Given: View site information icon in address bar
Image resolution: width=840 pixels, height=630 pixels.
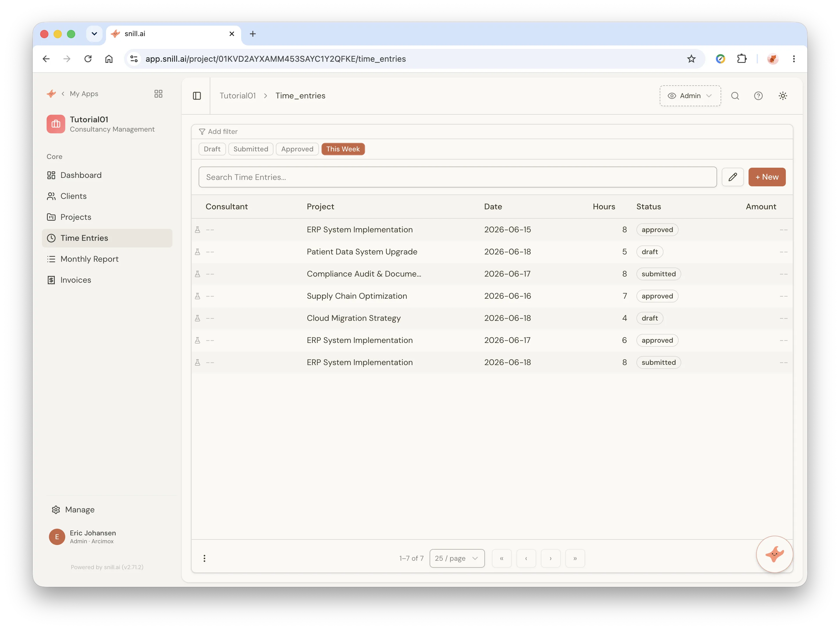Looking at the screenshot, I should pyautogui.click(x=134, y=59).
